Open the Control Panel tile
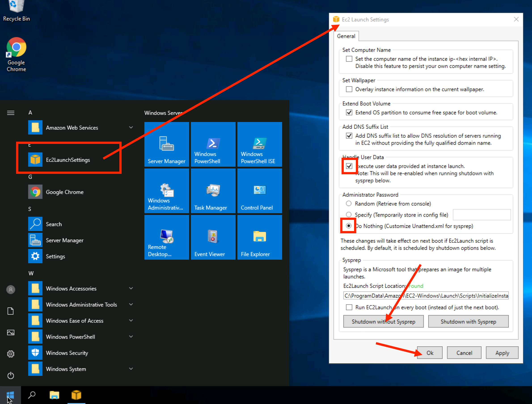Screen dimensions: 532x404 click(260, 191)
